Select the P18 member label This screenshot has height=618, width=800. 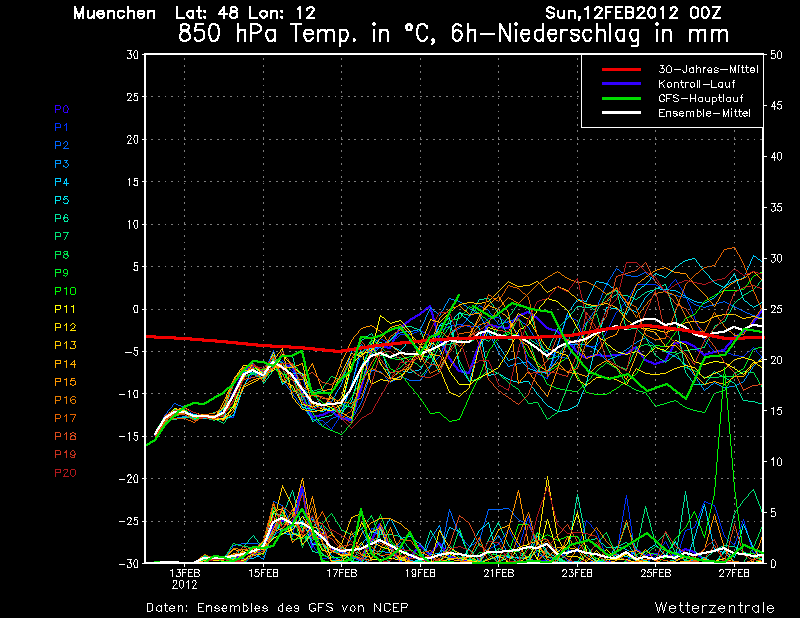point(65,436)
